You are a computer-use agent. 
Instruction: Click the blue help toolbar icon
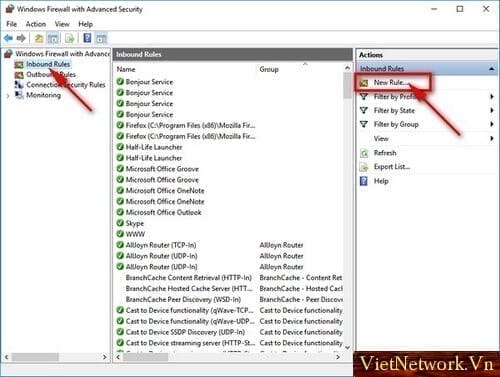87,38
